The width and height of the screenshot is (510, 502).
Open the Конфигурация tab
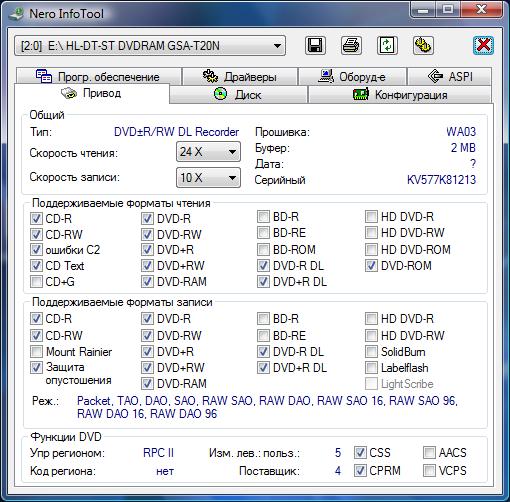400,95
